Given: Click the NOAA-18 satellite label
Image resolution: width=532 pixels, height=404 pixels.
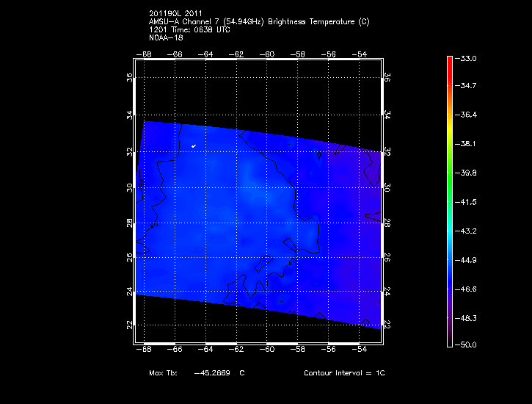Looking at the screenshot, I should tap(166, 37).
